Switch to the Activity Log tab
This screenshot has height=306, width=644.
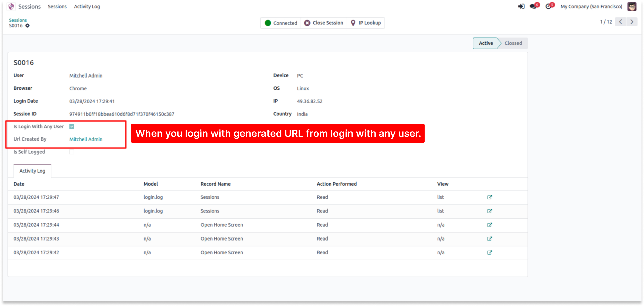coord(32,171)
